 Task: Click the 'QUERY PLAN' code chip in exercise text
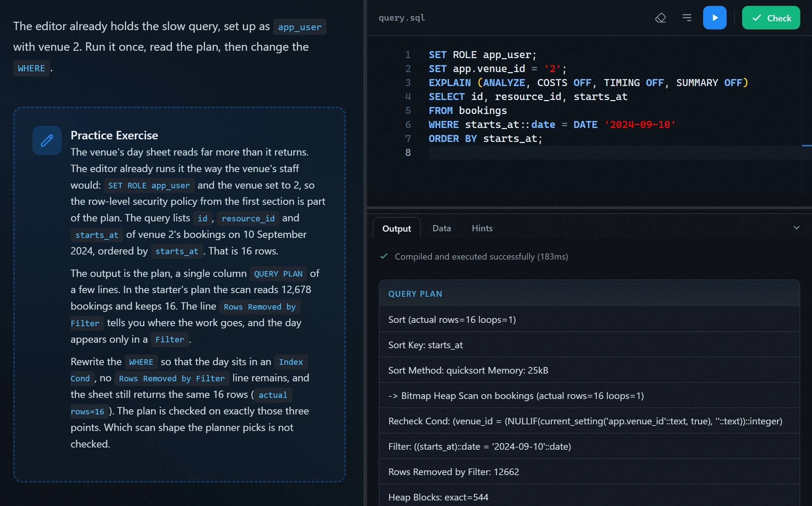[x=278, y=274]
